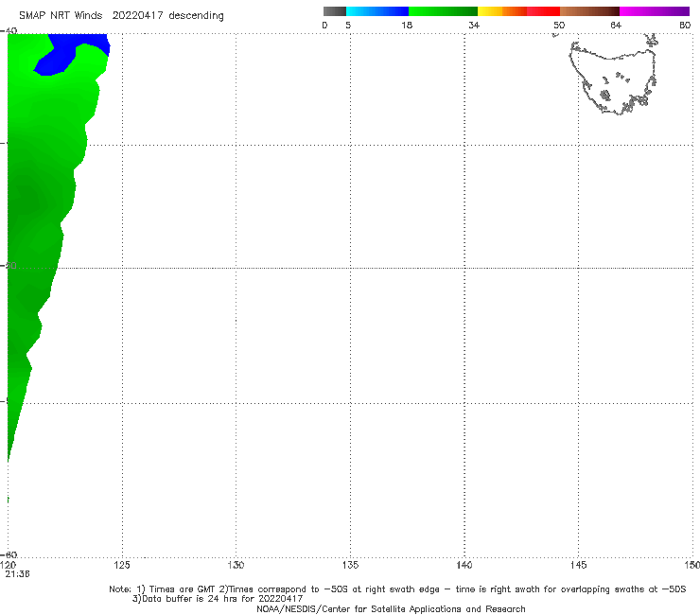Click the swath time stamp '21:36'

pyautogui.click(x=17, y=574)
